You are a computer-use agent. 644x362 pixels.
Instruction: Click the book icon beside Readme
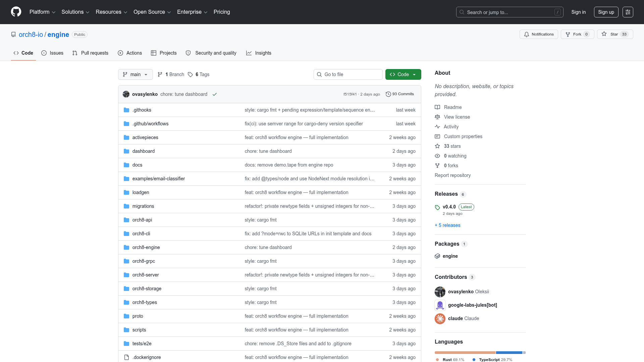pyautogui.click(x=437, y=107)
